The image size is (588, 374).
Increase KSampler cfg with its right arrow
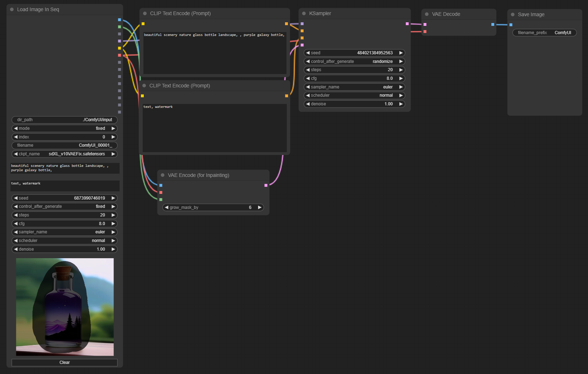tap(401, 78)
